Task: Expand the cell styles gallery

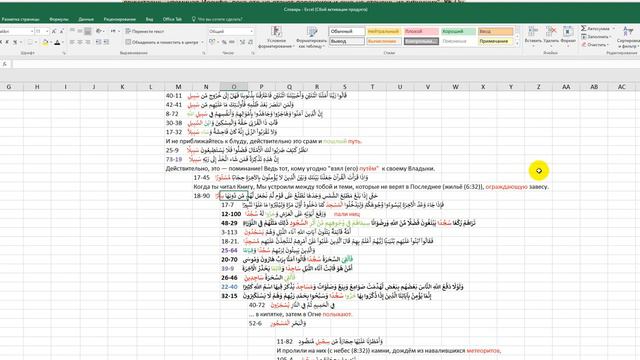Action: tap(518, 42)
